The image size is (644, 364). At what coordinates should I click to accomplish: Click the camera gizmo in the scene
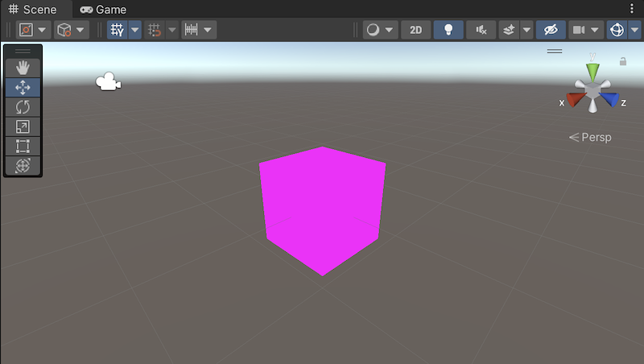pos(108,82)
